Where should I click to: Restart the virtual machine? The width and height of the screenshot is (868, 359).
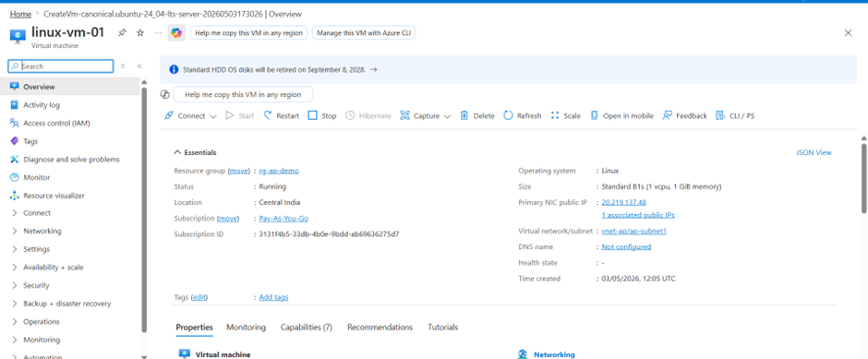click(x=282, y=116)
